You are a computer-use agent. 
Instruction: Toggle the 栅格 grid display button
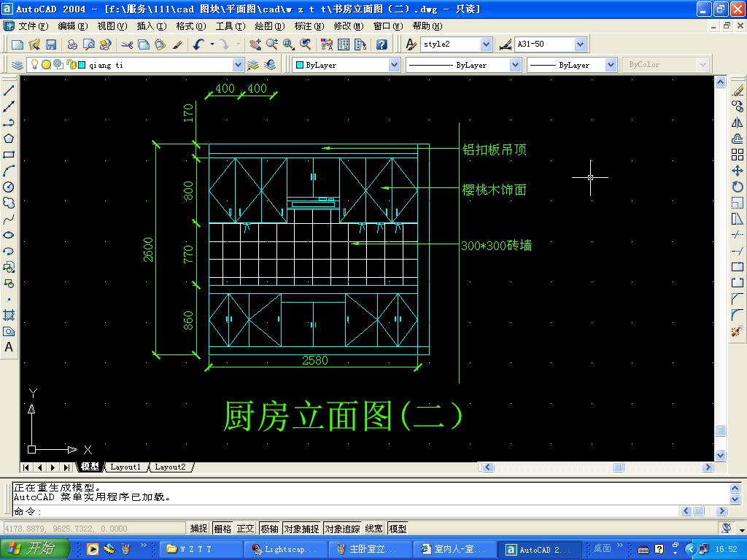click(222, 529)
